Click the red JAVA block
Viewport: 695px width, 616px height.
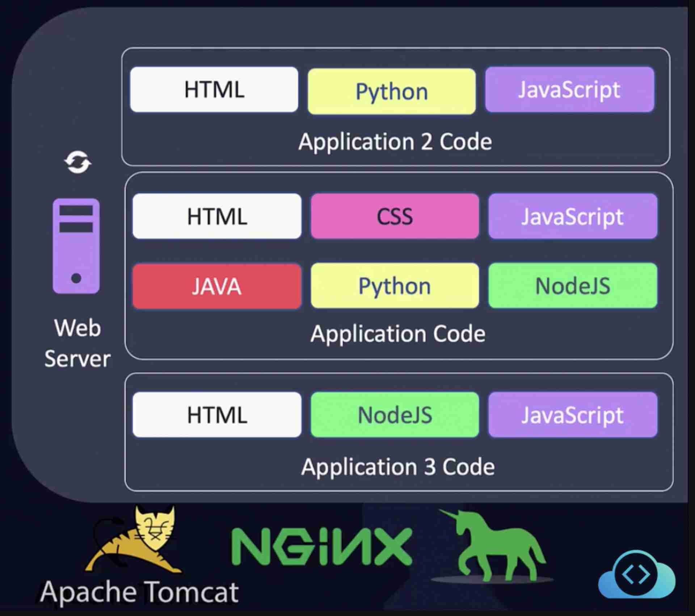217,286
